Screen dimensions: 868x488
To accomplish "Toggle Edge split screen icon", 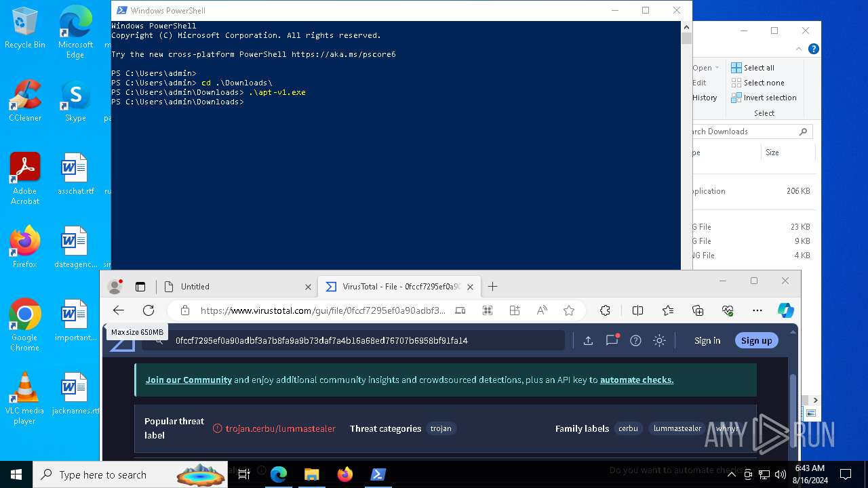I will coord(637,310).
